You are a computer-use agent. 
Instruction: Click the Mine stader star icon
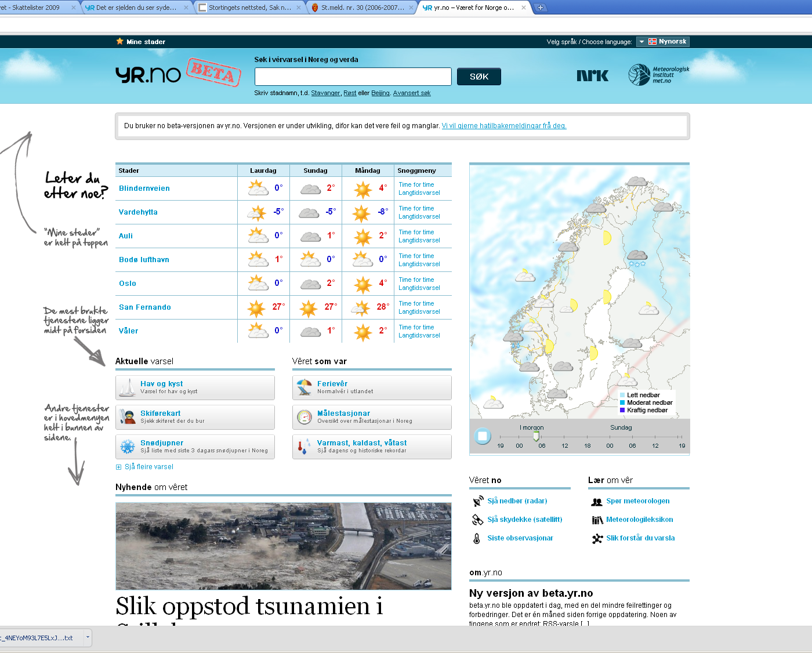tap(120, 41)
